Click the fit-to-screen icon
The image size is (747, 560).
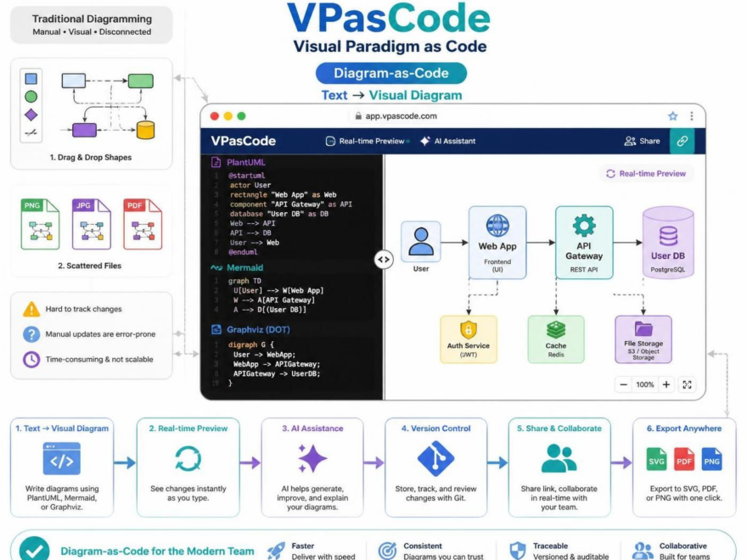[x=687, y=384]
